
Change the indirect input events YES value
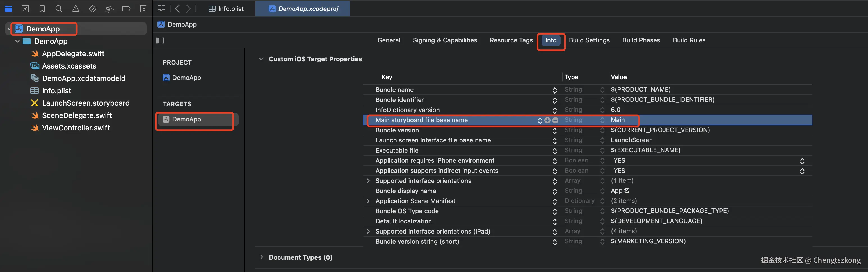click(x=802, y=171)
